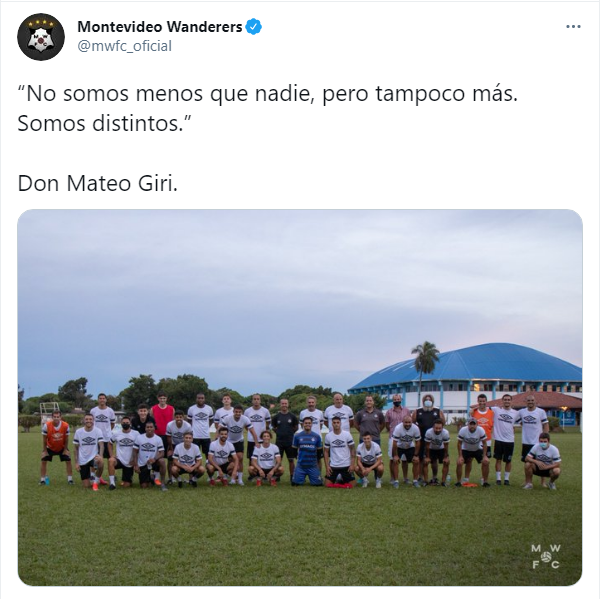
Task: Open the Montevideo Wanderers display name link
Action: 160,27
